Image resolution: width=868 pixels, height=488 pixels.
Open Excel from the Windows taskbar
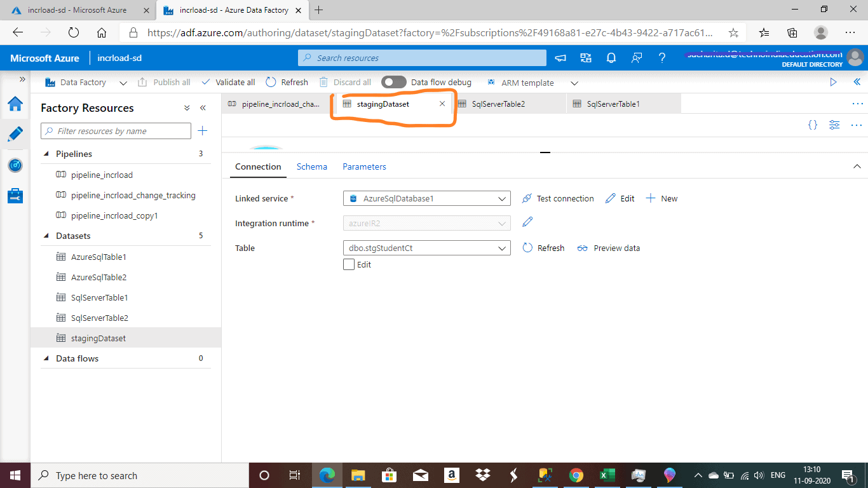click(606, 475)
